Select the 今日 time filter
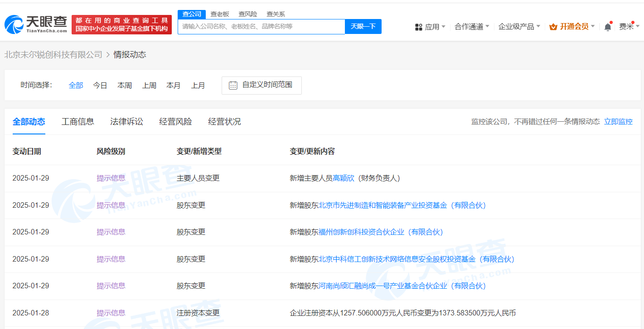 [100, 85]
